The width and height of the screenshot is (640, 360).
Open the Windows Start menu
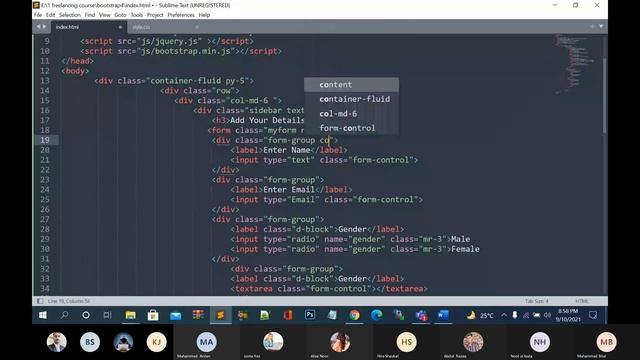(x=42, y=315)
